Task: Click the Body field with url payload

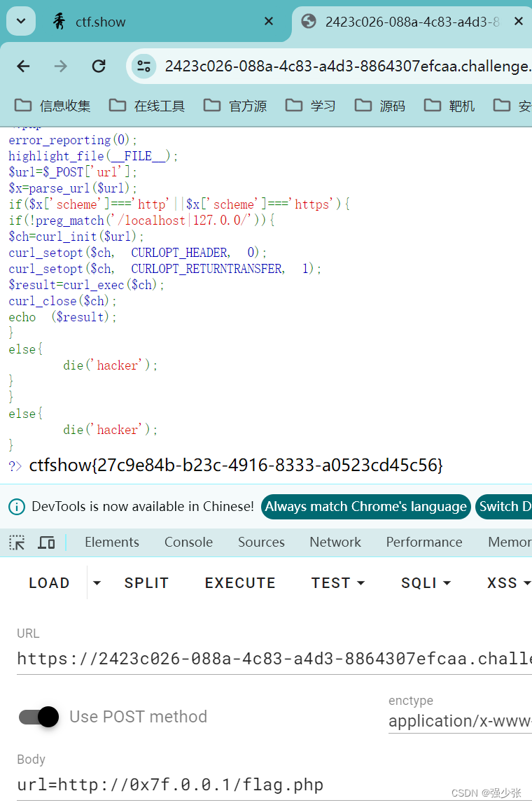Action: [274, 785]
